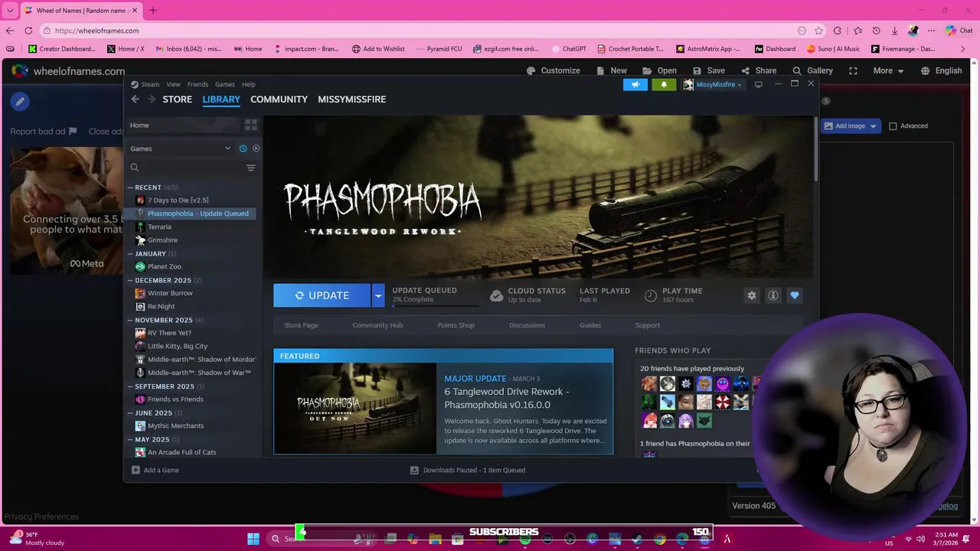Switch to the COMMUNITY tab

(x=279, y=99)
